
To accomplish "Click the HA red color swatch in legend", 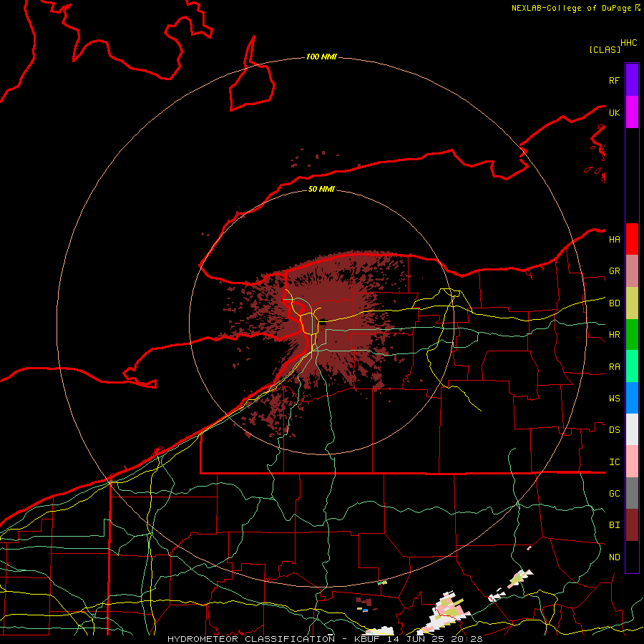I will point(632,239).
